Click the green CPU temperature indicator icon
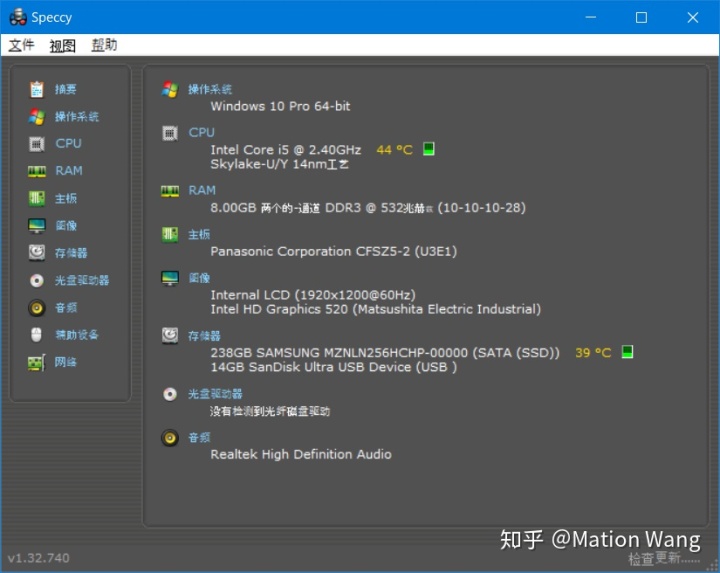720x573 pixels. click(428, 149)
